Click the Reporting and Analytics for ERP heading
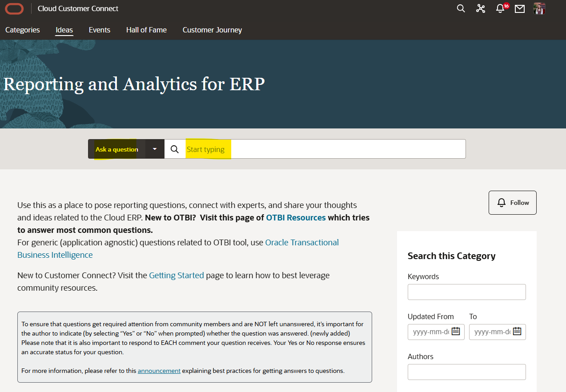Viewport: 566px width, 392px height. tap(134, 84)
